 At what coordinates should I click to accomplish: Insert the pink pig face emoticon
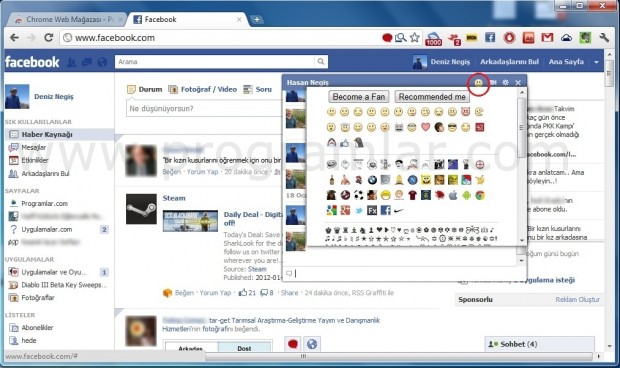(x=466, y=112)
